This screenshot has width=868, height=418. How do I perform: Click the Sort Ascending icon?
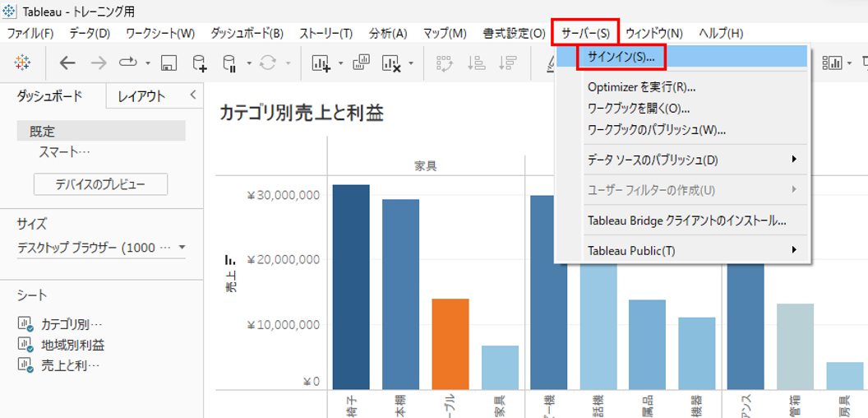[x=477, y=63]
